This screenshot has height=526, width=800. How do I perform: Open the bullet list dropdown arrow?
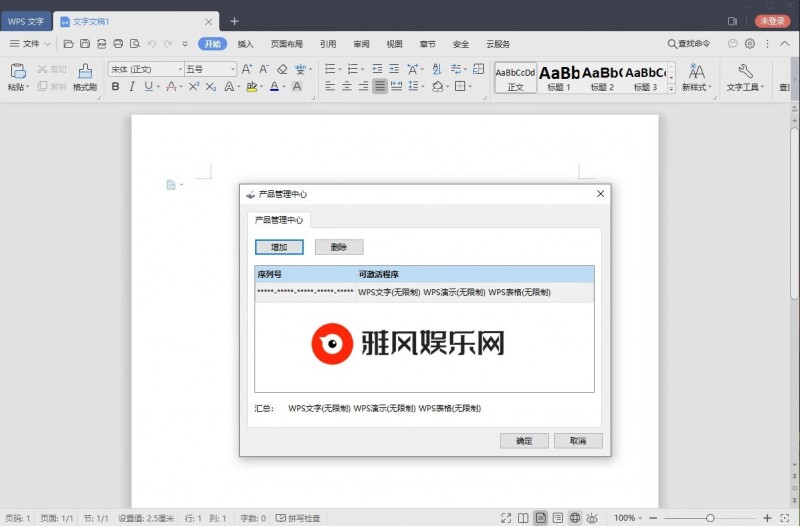(340, 69)
